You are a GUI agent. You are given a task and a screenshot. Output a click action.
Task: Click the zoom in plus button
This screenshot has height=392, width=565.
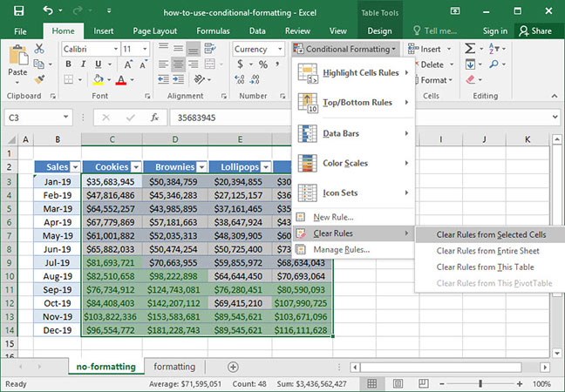(520, 383)
